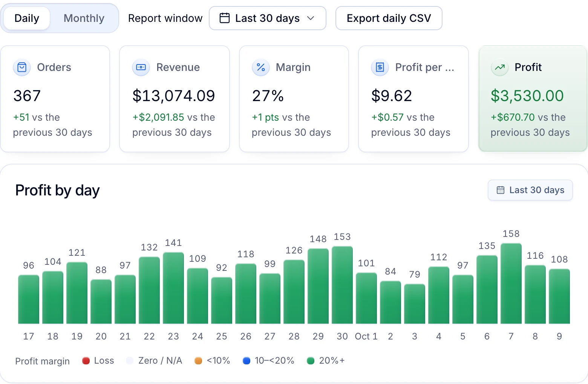588x384 pixels.
Task: Click the Profit per order receipt icon
Action: [x=380, y=68]
